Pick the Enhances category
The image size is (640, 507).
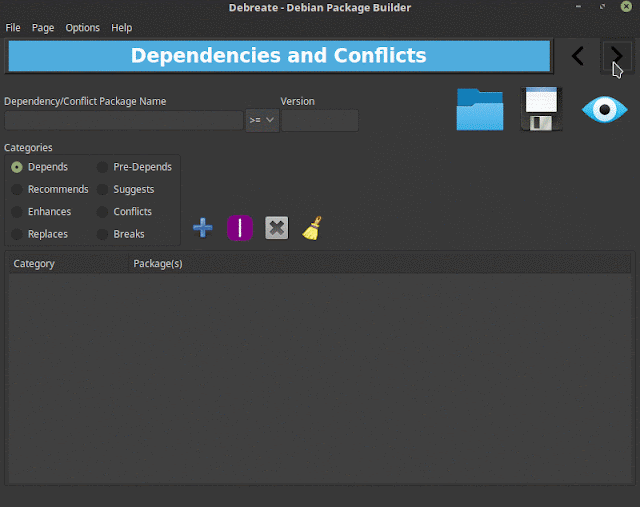click(x=41, y=211)
